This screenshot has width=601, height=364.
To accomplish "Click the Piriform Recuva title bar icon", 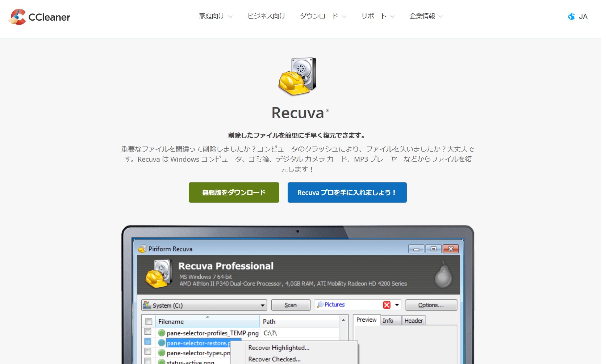I will pos(142,249).
